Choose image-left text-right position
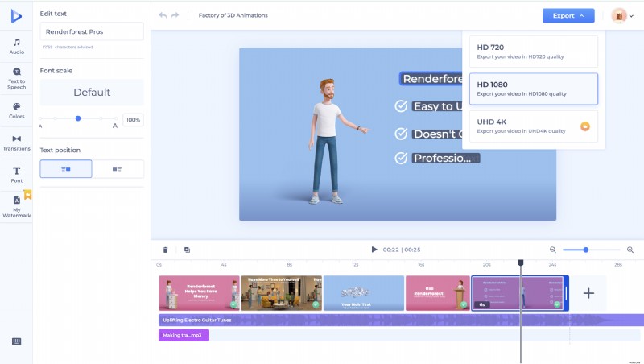This screenshot has width=644, height=364. (x=118, y=169)
